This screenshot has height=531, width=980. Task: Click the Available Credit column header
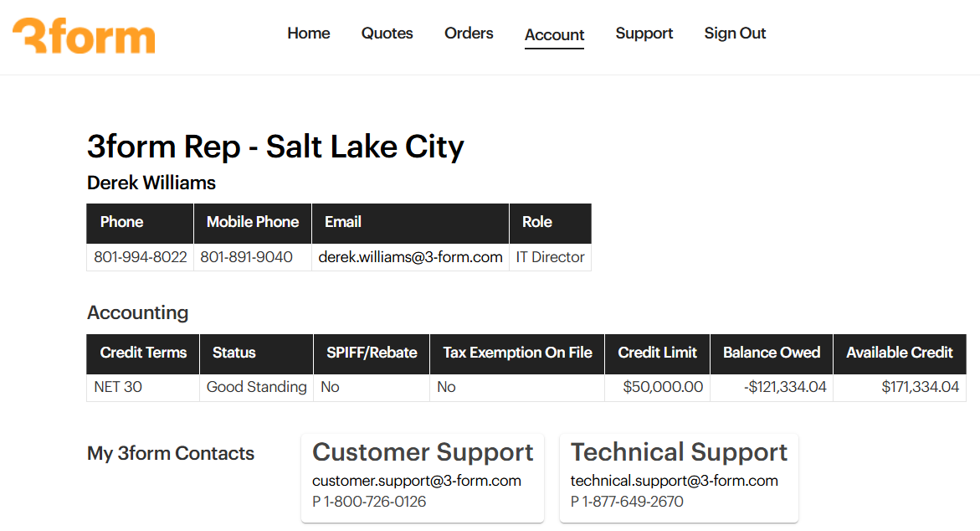[900, 353]
